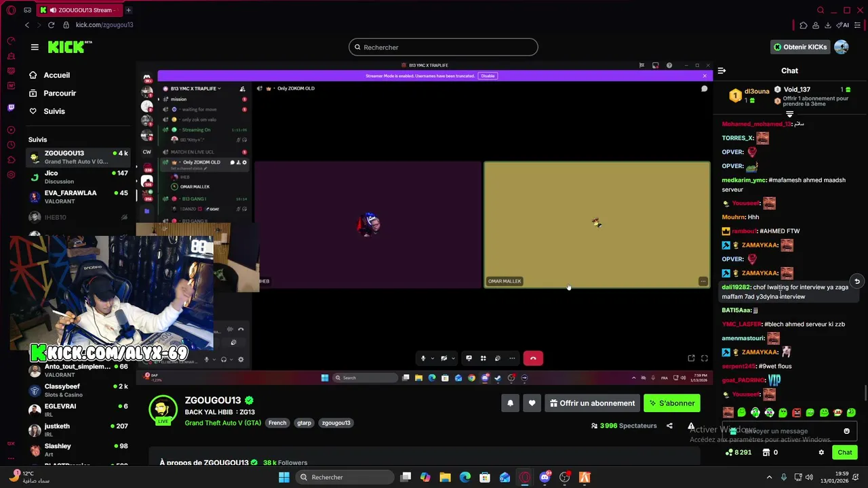The image size is (868, 488).
Task: Go to Accueil in sidebar
Action: (x=57, y=75)
